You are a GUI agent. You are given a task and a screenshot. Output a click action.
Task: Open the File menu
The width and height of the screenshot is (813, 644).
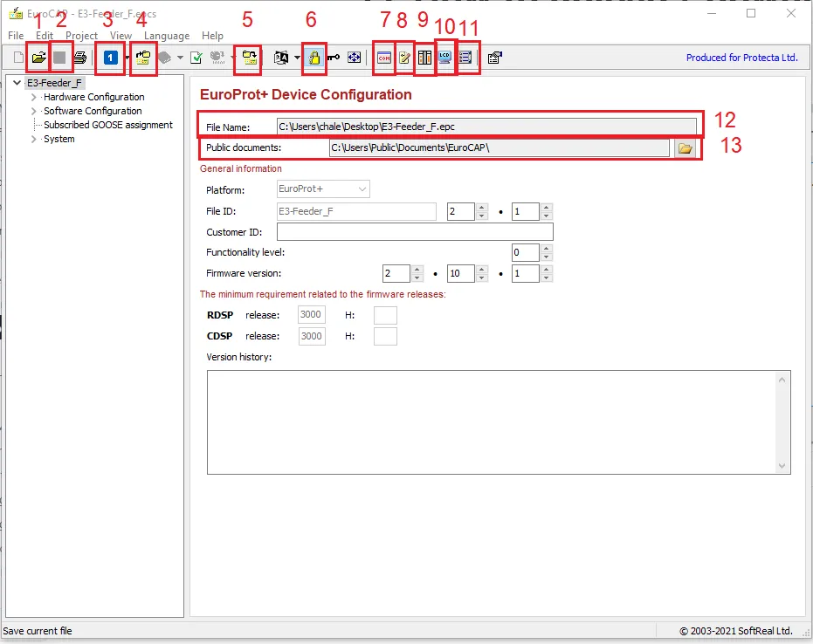(16, 36)
